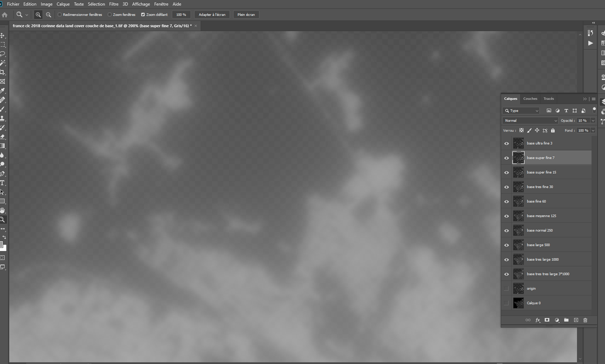Enable Redimensionner fenêtres checkbox

(60, 15)
